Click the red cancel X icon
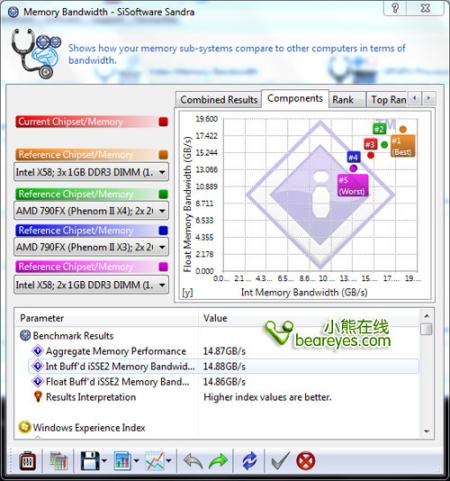 pyautogui.click(x=305, y=461)
